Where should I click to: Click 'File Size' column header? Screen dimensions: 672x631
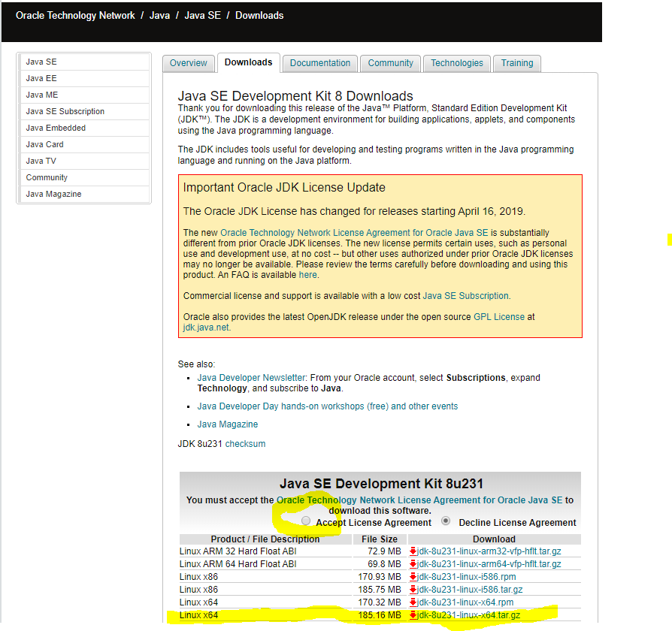pyautogui.click(x=380, y=539)
